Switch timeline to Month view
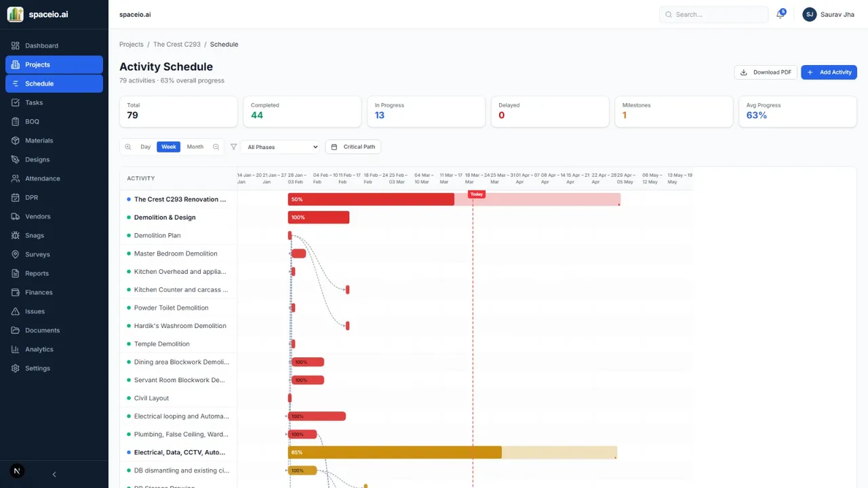This screenshot has height=488, width=868. tap(195, 146)
